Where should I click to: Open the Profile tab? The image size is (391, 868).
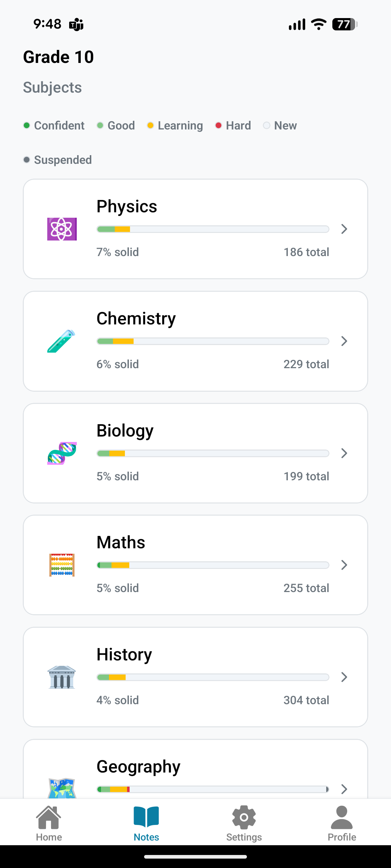tap(342, 824)
